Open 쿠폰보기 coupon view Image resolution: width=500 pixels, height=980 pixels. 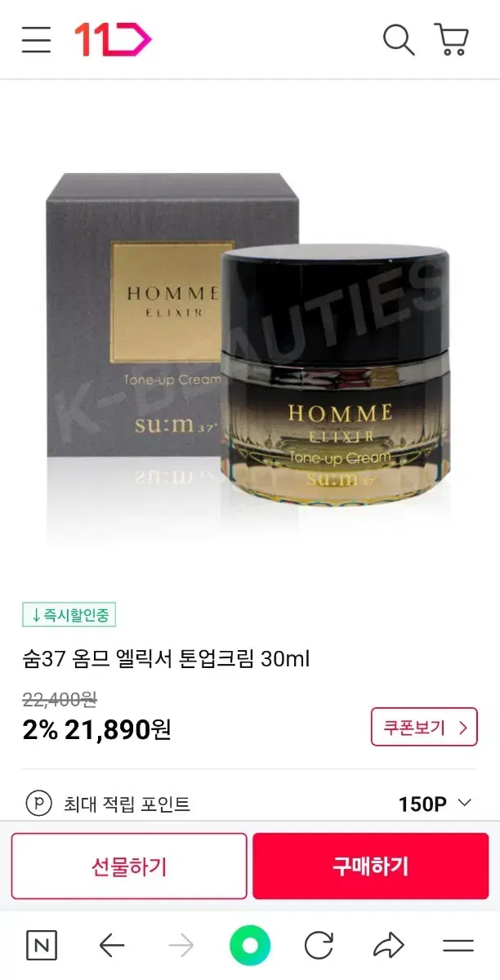pos(424,727)
